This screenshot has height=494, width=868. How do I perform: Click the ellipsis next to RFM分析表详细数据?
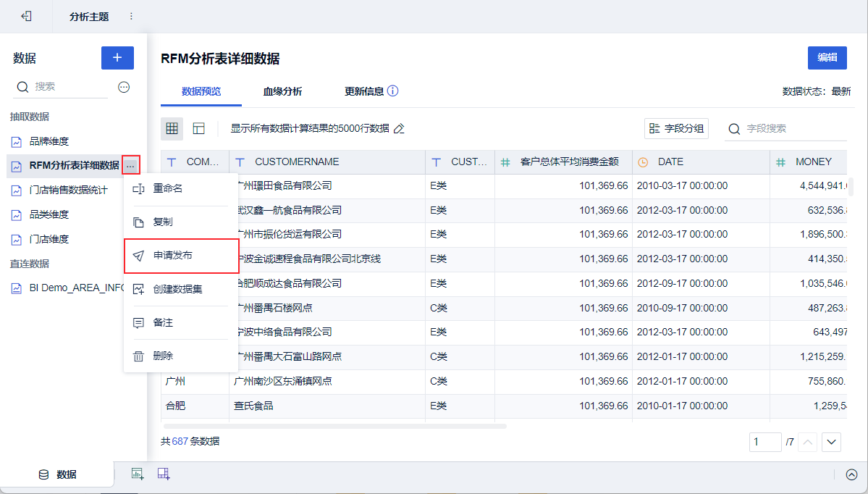pyautogui.click(x=130, y=166)
